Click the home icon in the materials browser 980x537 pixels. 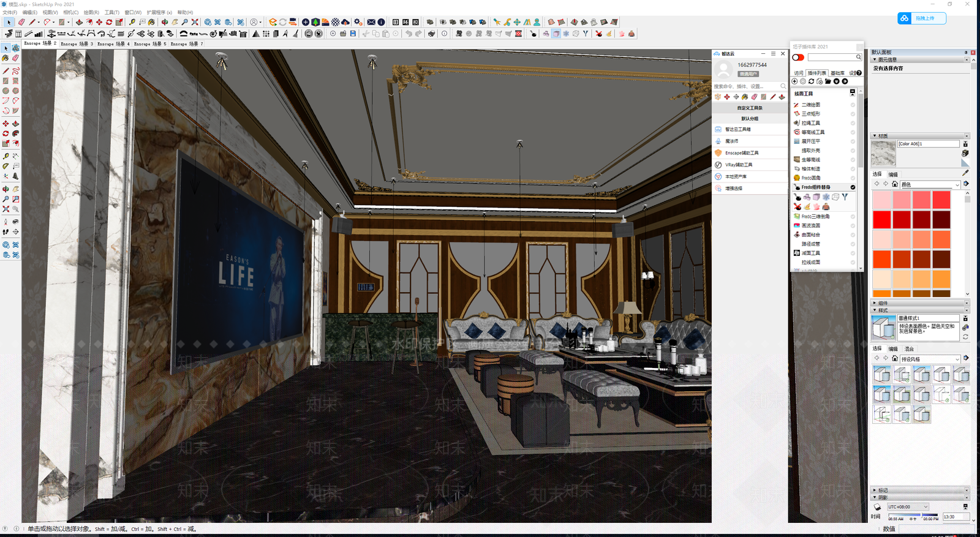click(x=895, y=184)
